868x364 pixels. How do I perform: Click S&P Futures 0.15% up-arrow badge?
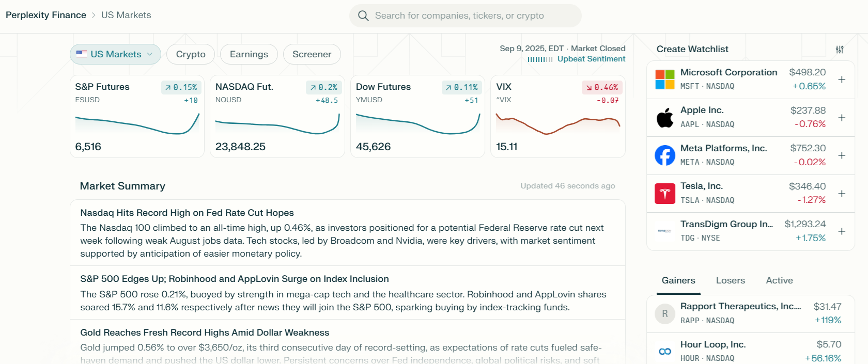click(181, 88)
